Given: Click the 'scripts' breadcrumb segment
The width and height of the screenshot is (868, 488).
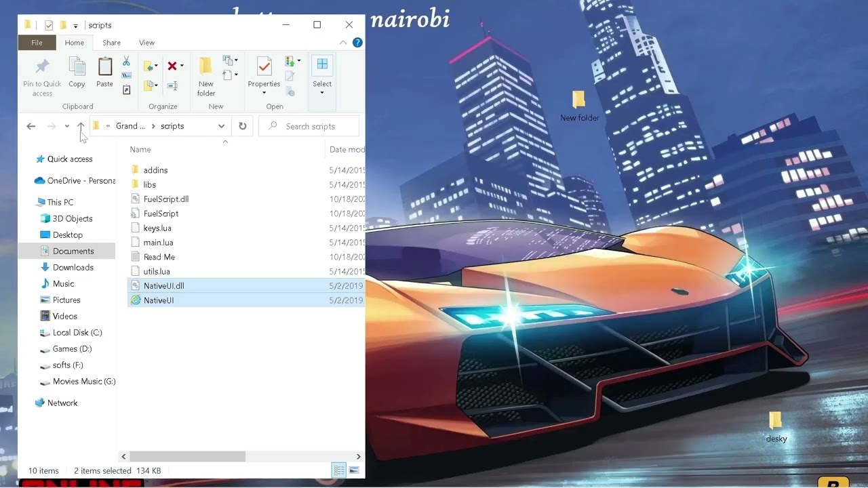Looking at the screenshot, I should pos(172,126).
